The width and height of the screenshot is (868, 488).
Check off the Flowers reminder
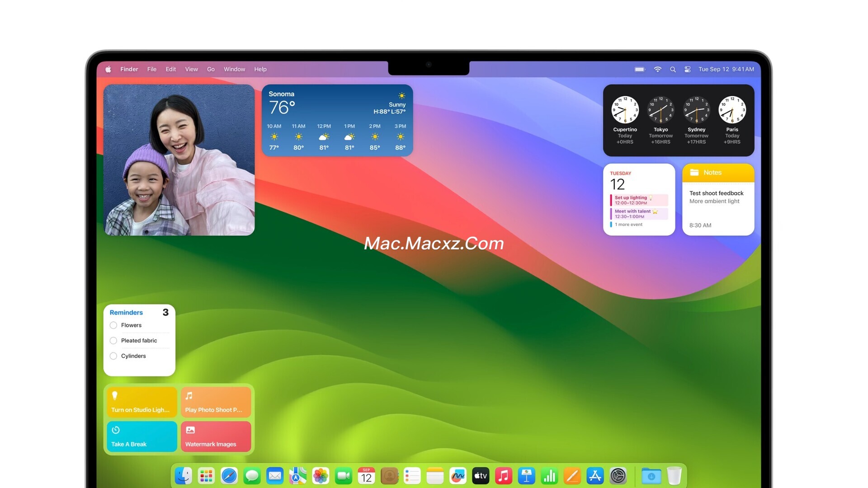pos(113,325)
